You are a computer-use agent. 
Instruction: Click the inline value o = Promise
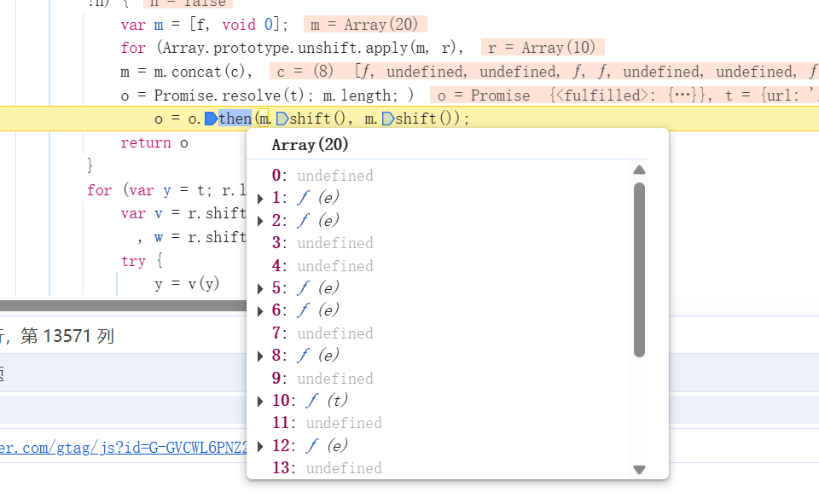[x=624, y=96]
